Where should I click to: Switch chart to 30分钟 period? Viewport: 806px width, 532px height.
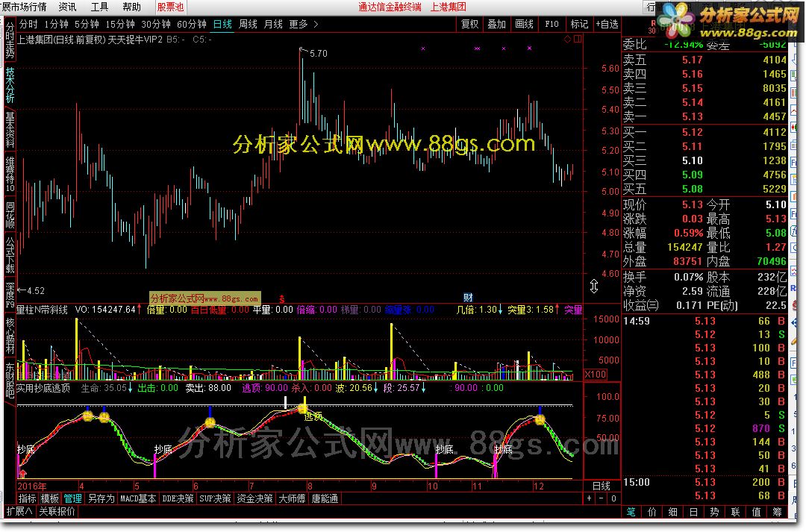tap(156, 24)
